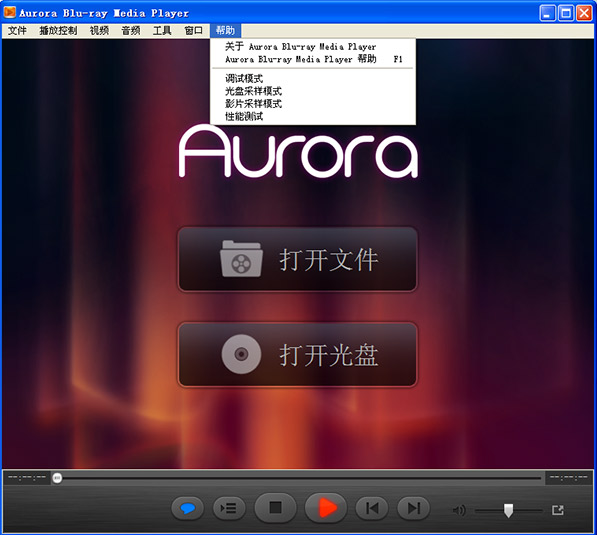Image resolution: width=597 pixels, height=535 pixels.
Task: Close the highlighted 帮助 menu
Action: [225, 30]
